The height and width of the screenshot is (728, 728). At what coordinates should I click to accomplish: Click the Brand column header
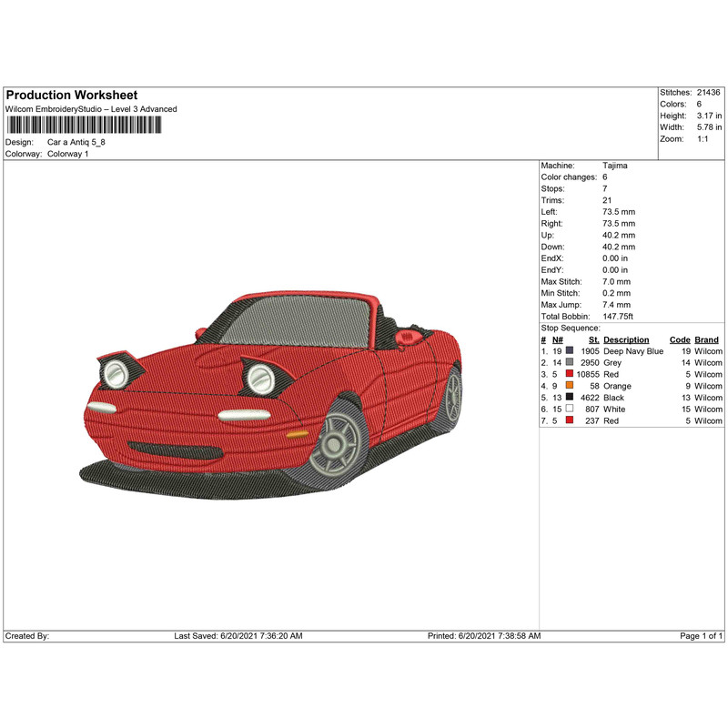click(x=707, y=339)
